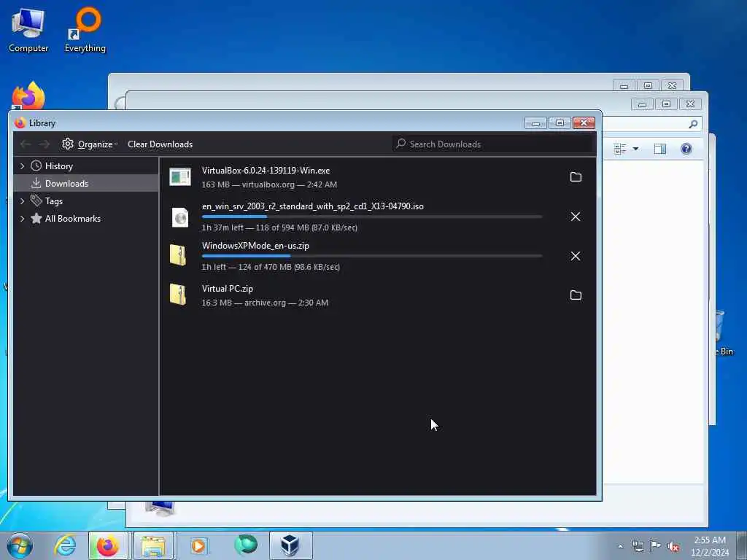
Task: Click the ISO download progress bar
Action: (371, 217)
